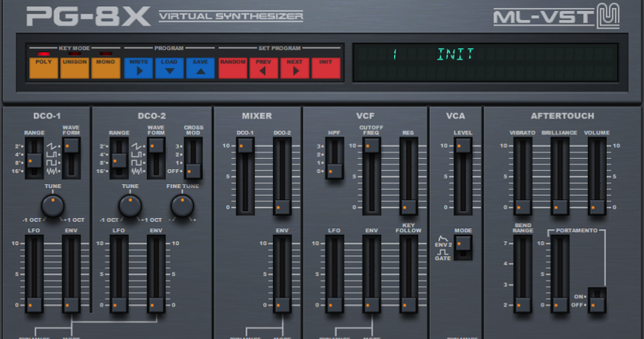Screen dimensions: 644x339
Task: Select MONO key mode
Action: coord(105,67)
